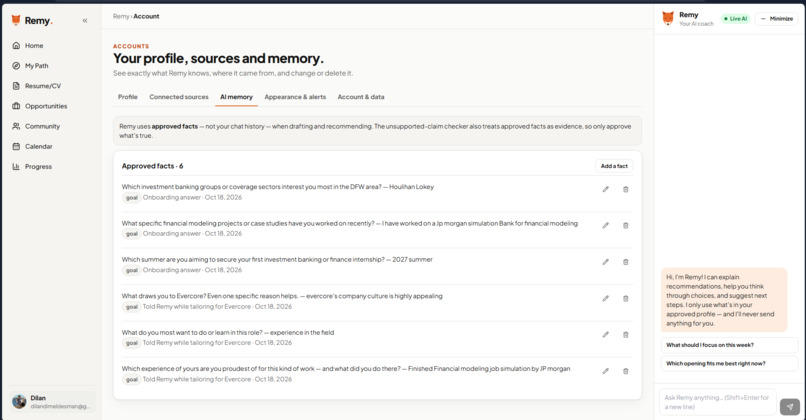Screen dimensions: 806x420
Task: Click goal tag on 2027 summer fact
Action: [132, 270]
